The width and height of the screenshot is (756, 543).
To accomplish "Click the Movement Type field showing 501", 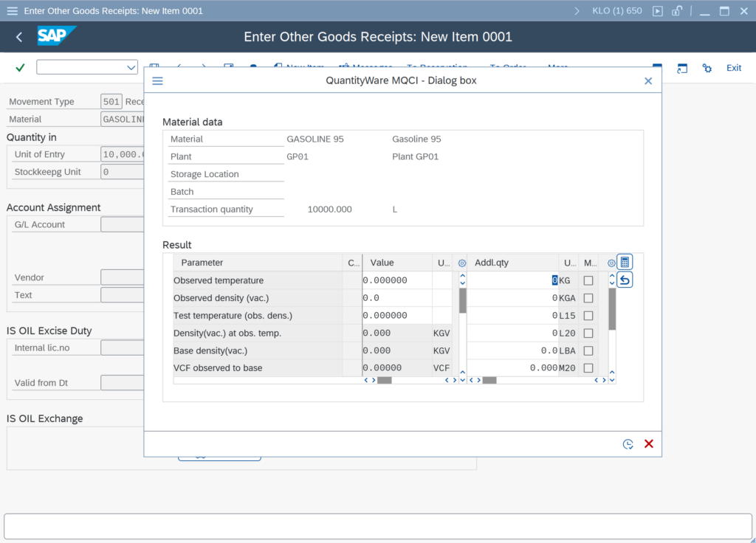I will click(111, 102).
